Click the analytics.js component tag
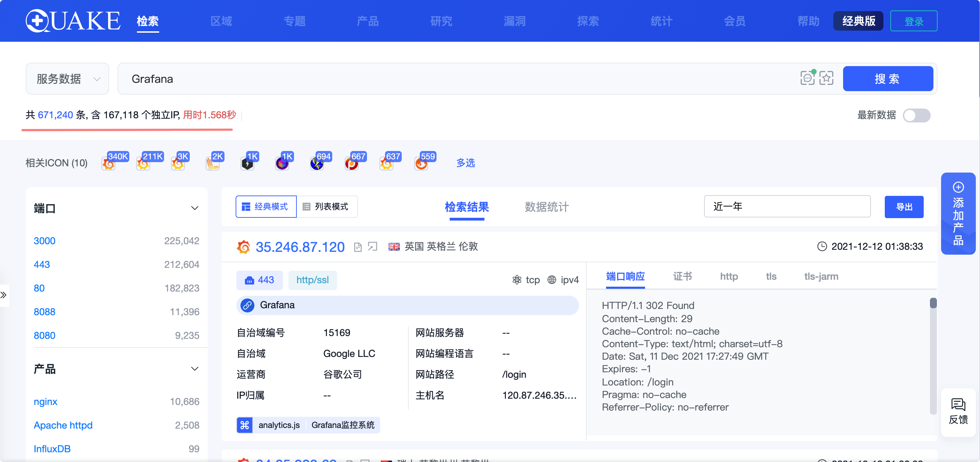The height and width of the screenshot is (462, 980). click(279, 425)
